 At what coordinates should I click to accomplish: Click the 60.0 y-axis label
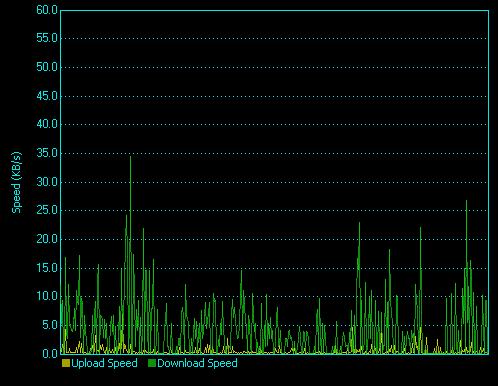(x=47, y=10)
